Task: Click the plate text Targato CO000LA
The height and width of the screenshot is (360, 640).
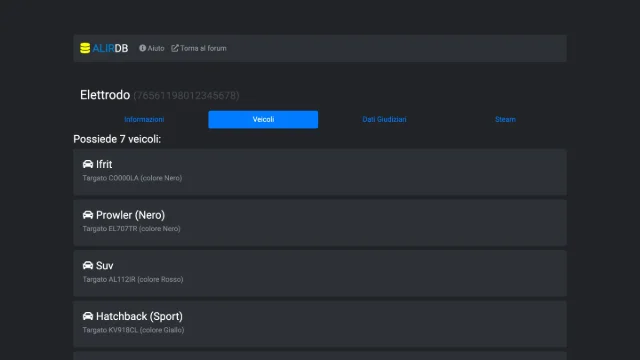Action: [111, 178]
